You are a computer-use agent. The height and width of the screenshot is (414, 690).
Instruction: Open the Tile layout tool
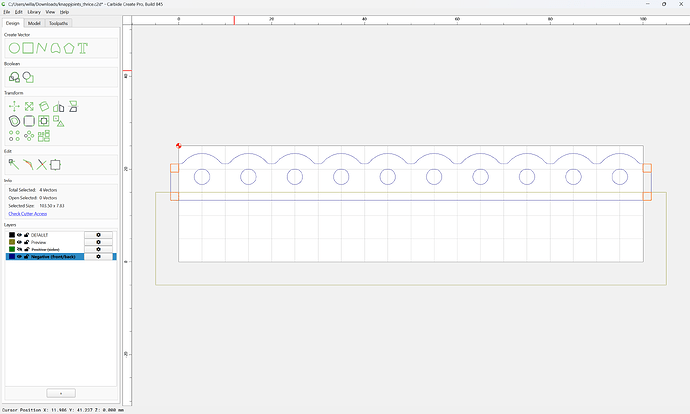click(44, 136)
